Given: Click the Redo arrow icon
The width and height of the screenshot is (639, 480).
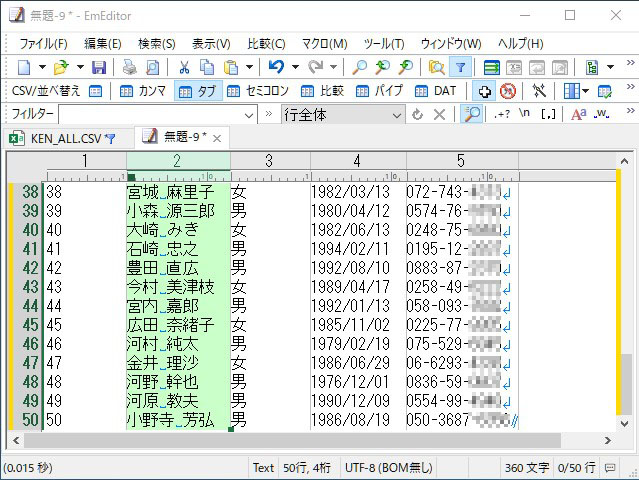Looking at the screenshot, I should coord(315,67).
